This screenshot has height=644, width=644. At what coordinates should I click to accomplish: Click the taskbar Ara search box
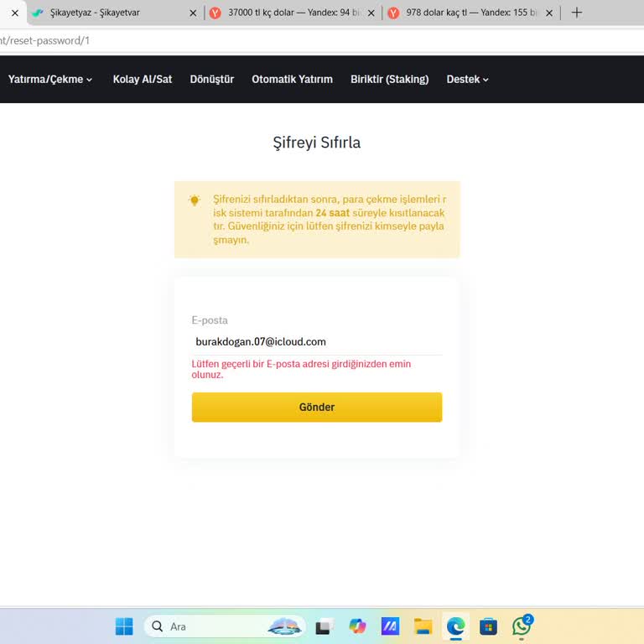tap(225, 626)
